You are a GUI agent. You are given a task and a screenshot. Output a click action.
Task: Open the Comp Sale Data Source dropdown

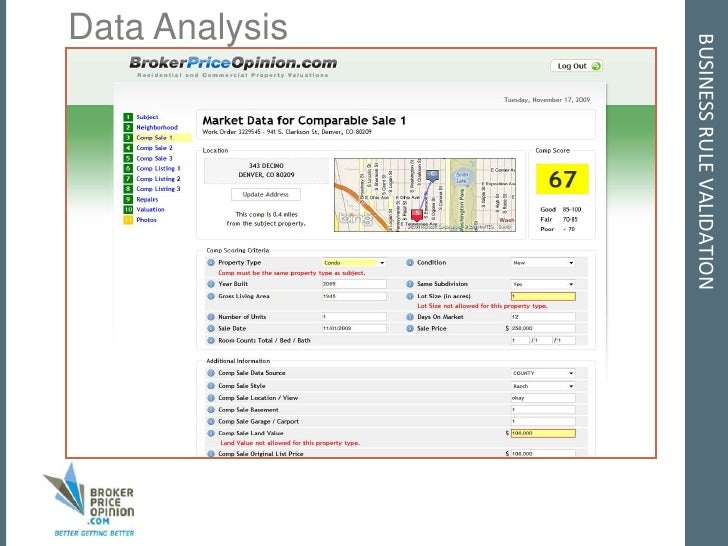pyautogui.click(x=543, y=373)
